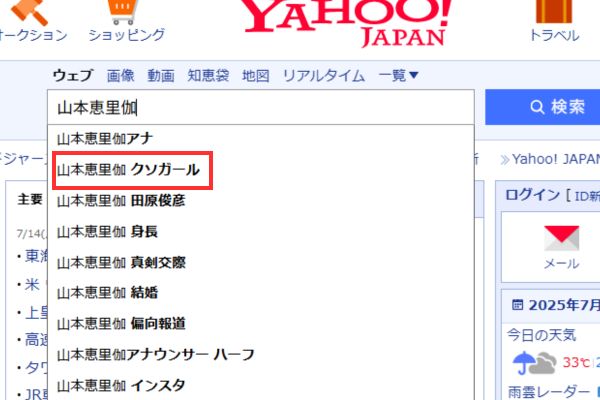Choose suggestion 山本恵里伽 身長
600x400 pixels.
pos(261,232)
